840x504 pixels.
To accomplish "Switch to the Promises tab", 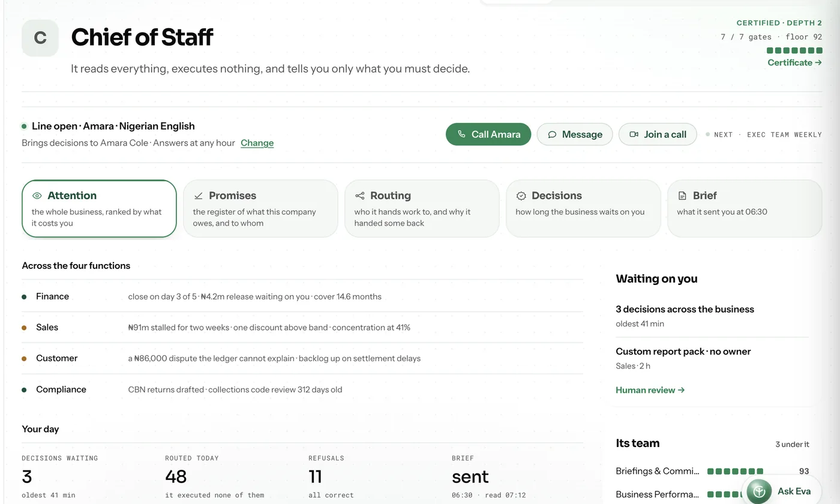I will [x=260, y=209].
